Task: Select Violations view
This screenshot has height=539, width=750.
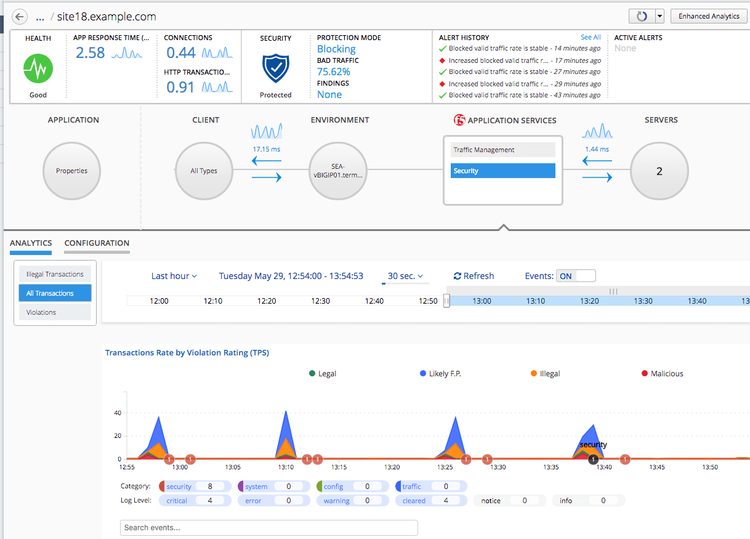Action: pos(55,312)
